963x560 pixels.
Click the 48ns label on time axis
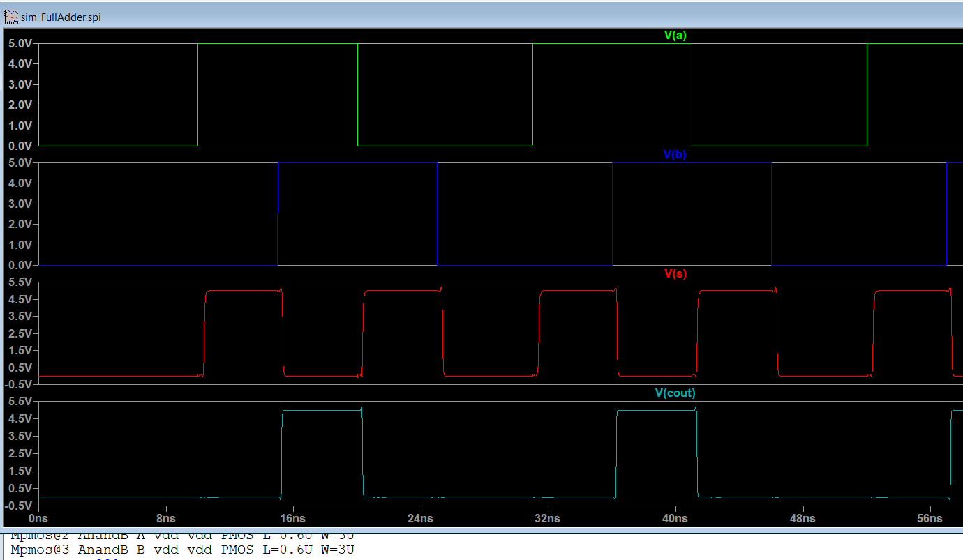(802, 519)
